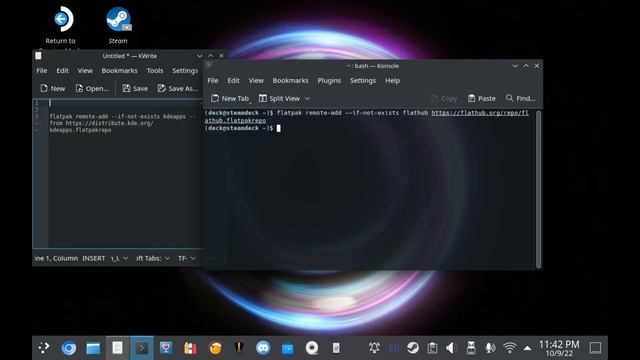Open the notifications bell tray icon
Screen dimensions: 640x360
pyautogui.click(x=374, y=348)
